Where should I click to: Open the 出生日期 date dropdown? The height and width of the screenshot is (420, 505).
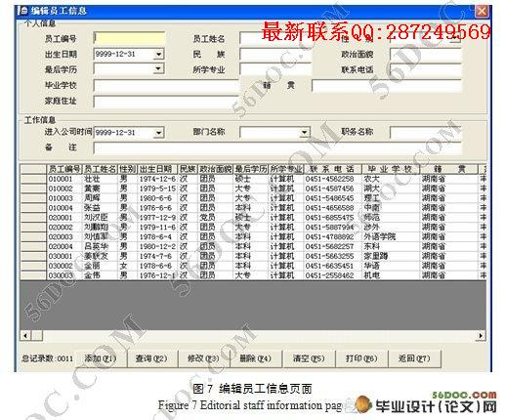(x=158, y=54)
